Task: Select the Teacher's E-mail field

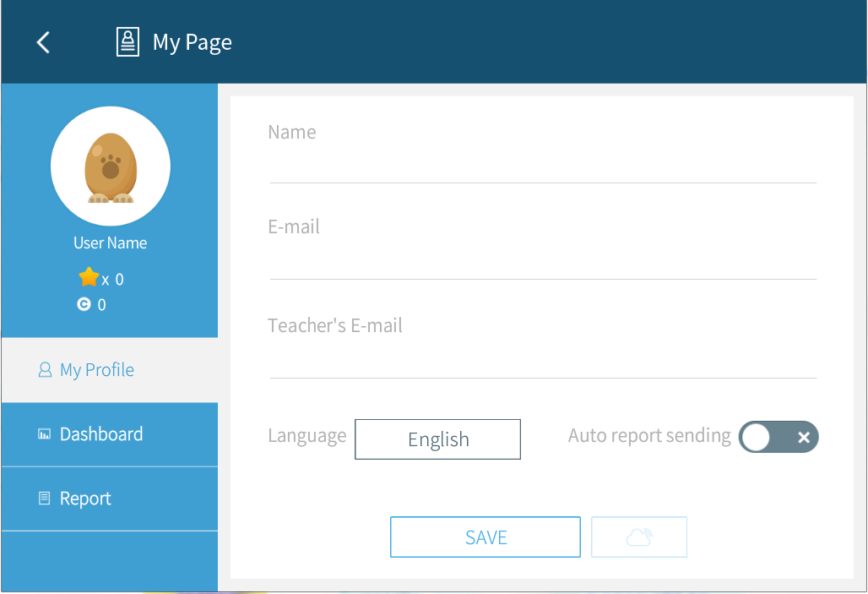Action: [542, 361]
